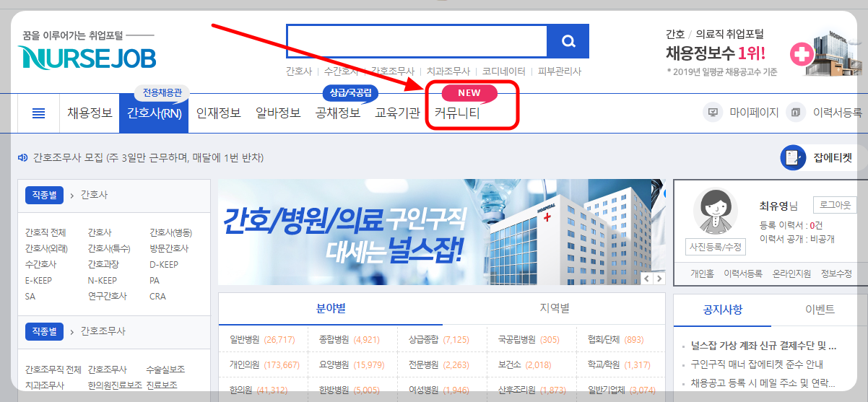The width and height of the screenshot is (868, 402).
Task: Open the 커뮤니티 menu
Action: point(457,113)
